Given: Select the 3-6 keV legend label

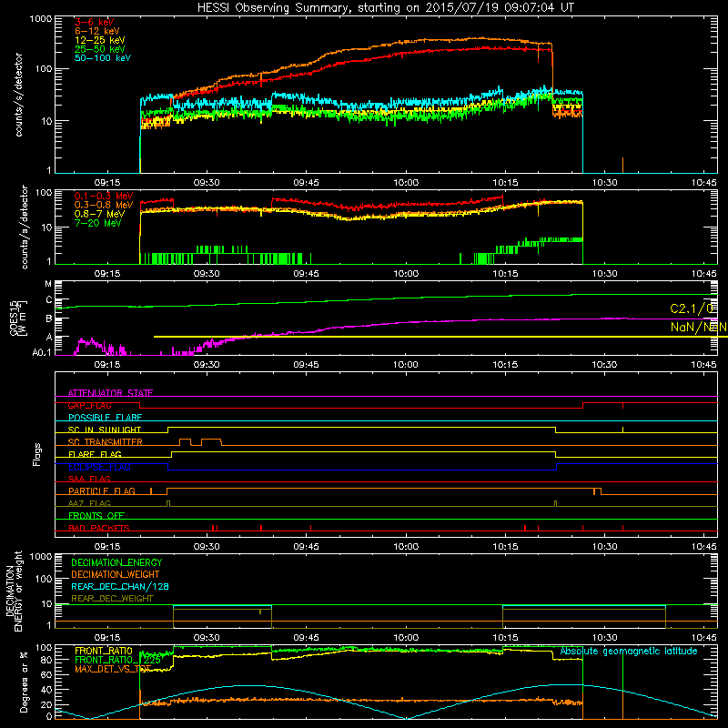Looking at the screenshot, I should point(95,22).
